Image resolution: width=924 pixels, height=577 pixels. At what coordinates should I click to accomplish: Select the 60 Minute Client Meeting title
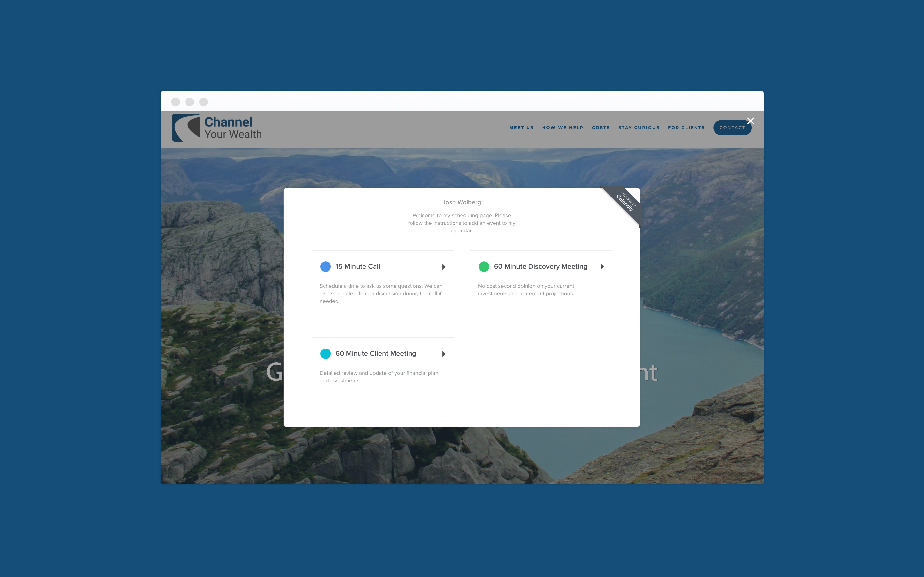(x=375, y=353)
